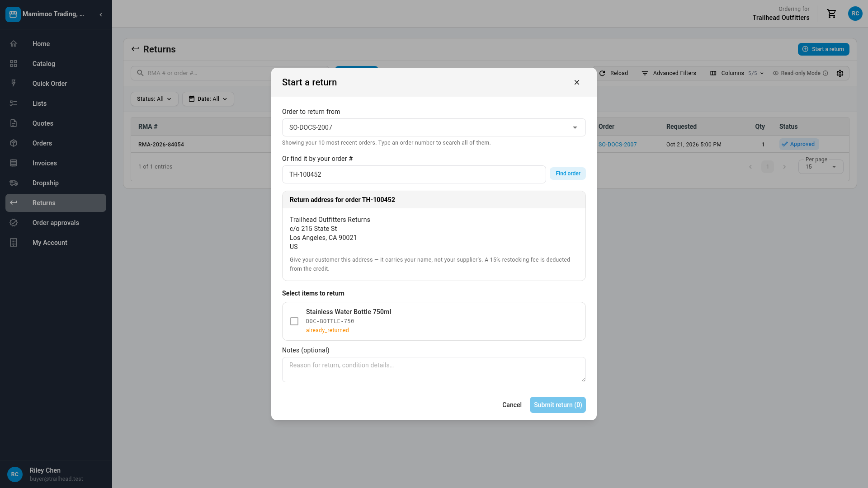Open Order approvals in sidebar
868x488 pixels.
[x=56, y=223]
